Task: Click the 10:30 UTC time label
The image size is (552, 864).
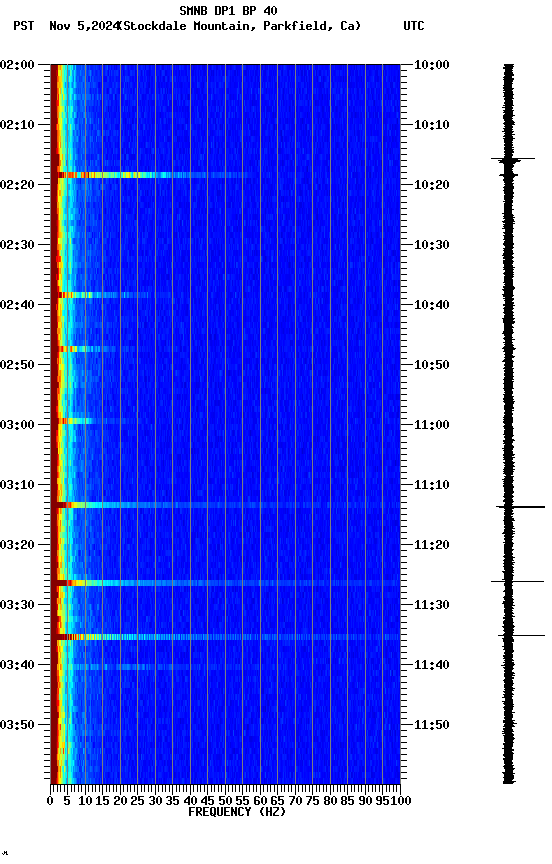Action: click(x=432, y=245)
